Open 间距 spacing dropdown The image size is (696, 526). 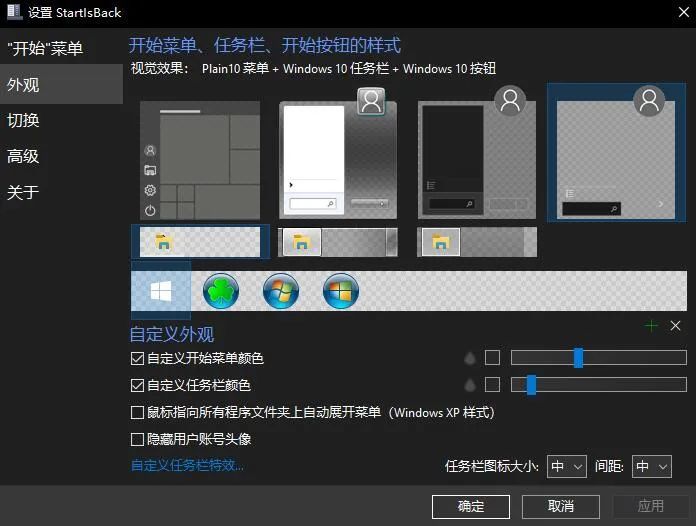pyautogui.click(x=652, y=467)
